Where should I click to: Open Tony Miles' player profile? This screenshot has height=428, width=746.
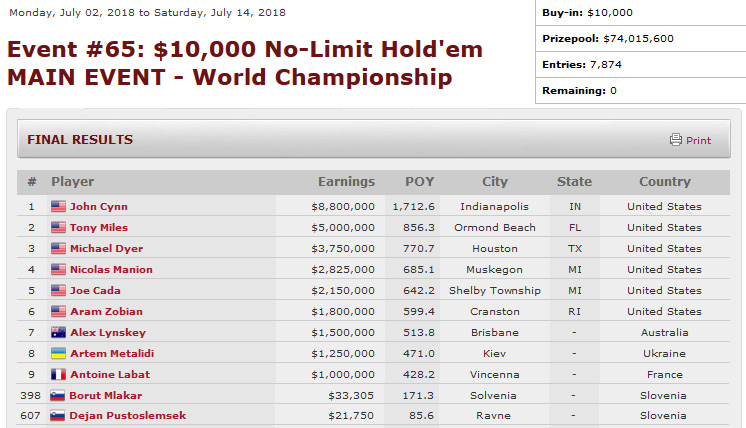click(x=99, y=228)
